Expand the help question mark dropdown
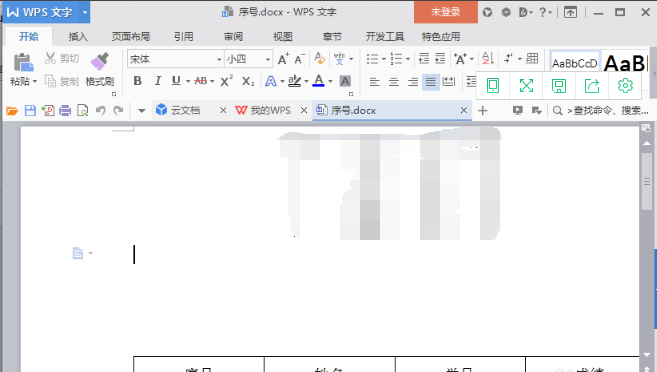The height and width of the screenshot is (372, 657). tap(550, 13)
